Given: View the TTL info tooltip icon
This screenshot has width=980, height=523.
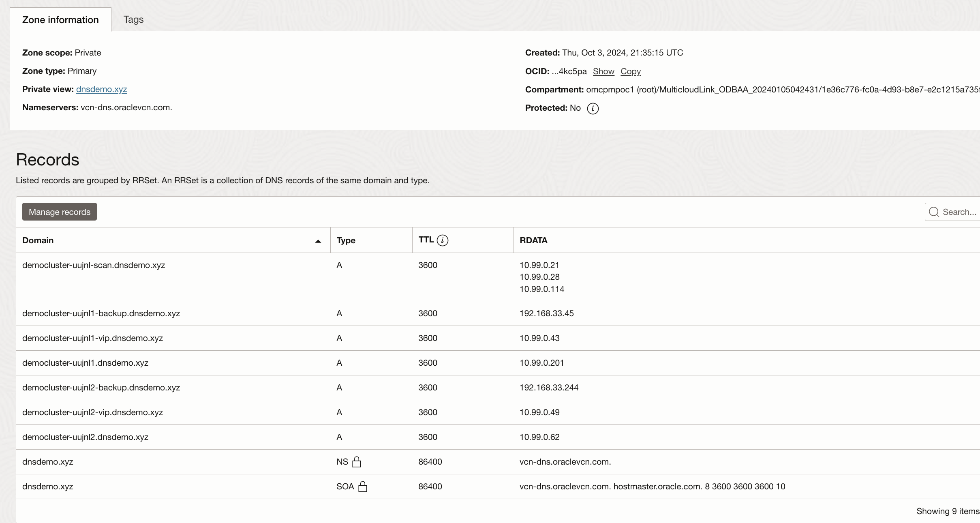Looking at the screenshot, I should click(443, 240).
